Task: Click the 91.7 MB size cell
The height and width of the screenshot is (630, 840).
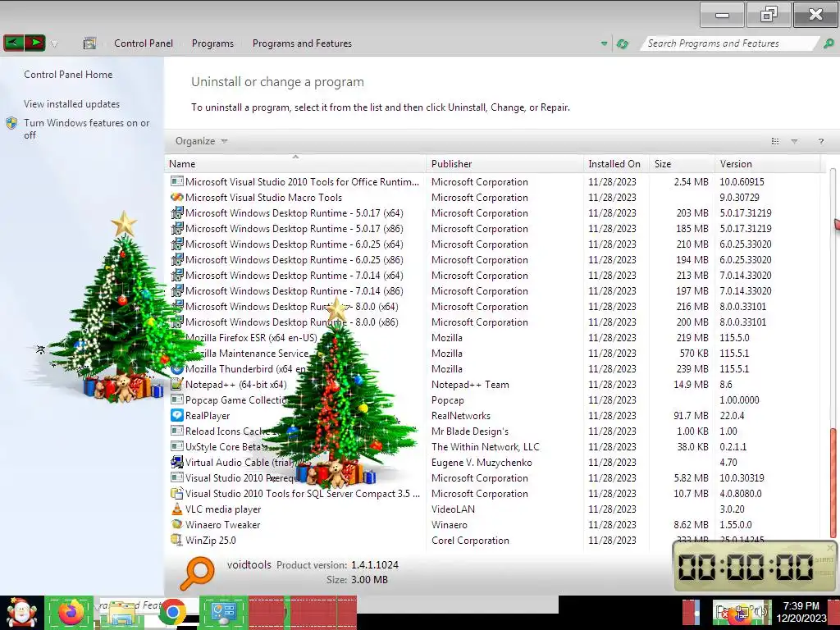Action: [691, 416]
